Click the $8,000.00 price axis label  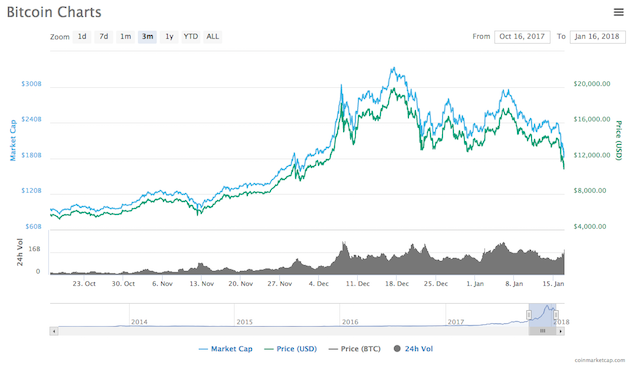pyautogui.click(x=590, y=191)
